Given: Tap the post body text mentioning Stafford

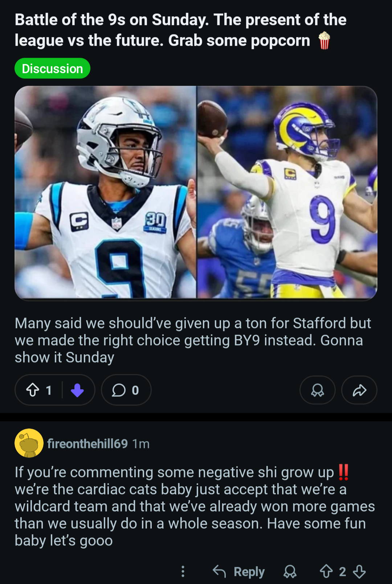Looking at the screenshot, I should (192, 340).
